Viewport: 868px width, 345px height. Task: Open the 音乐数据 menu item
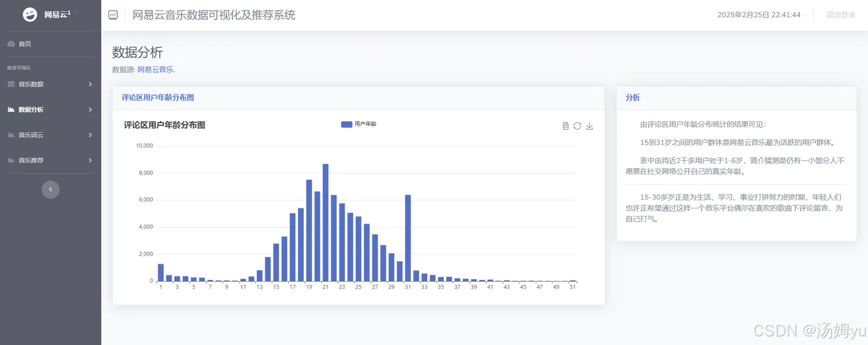click(50, 84)
